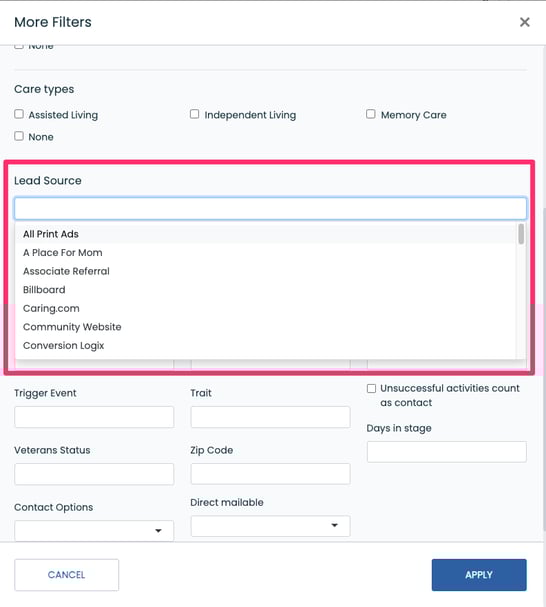Screen dimensions: 546x607
Task: Cancel the filter changes
Action: [67, 575]
